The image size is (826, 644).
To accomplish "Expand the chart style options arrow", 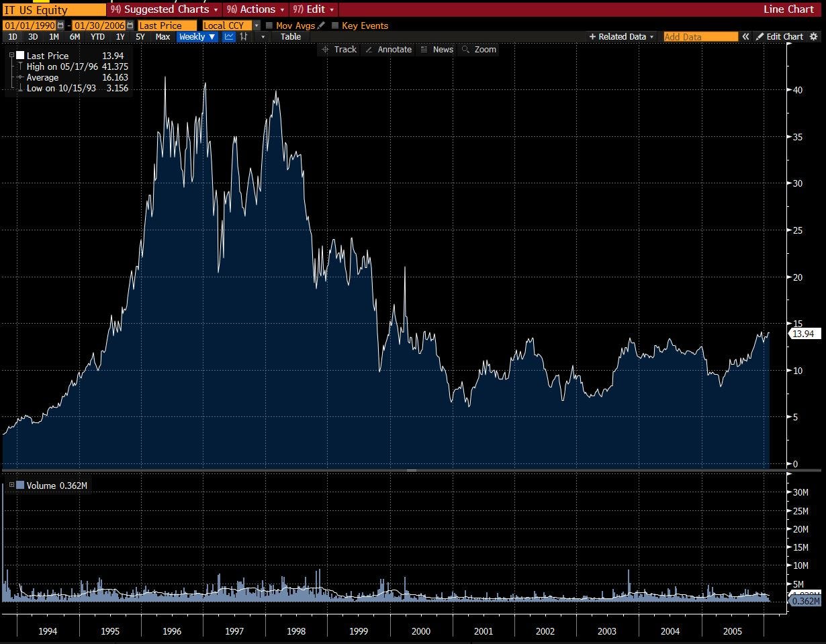I will (263, 37).
